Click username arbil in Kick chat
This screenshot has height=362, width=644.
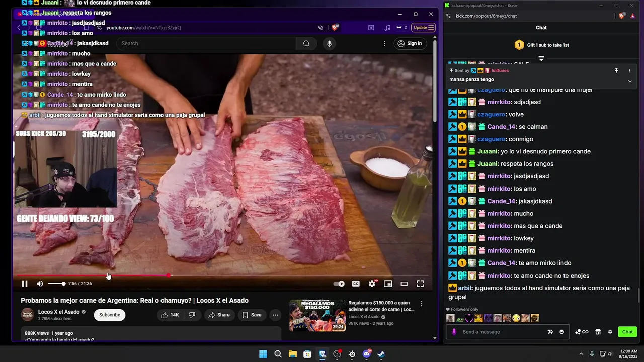(x=465, y=288)
